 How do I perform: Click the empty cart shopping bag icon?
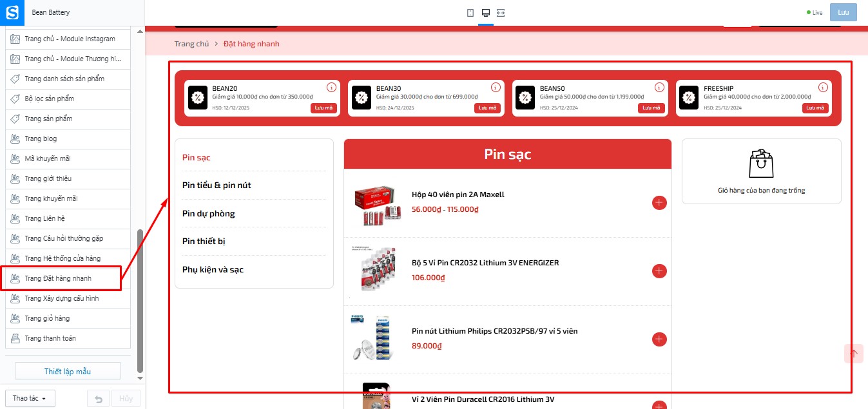(761, 164)
